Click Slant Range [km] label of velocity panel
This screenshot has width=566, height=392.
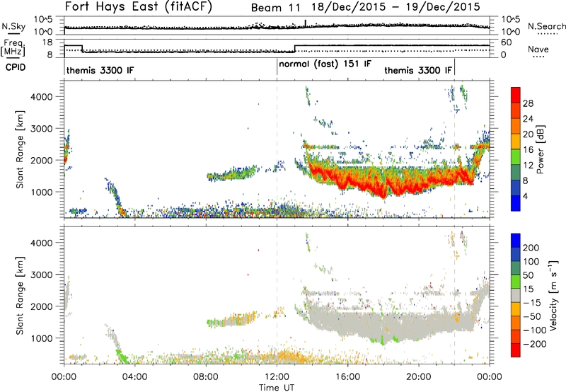pyautogui.click(x=20, y=296)
